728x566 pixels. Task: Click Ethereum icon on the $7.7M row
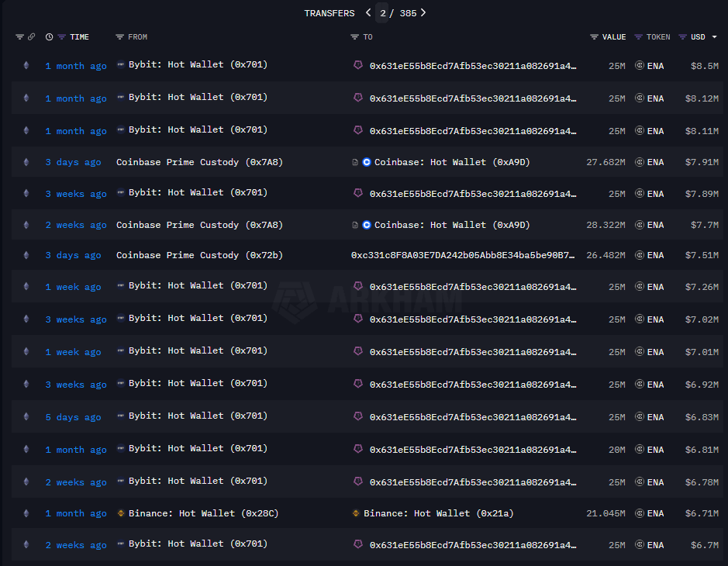(26, 225)
